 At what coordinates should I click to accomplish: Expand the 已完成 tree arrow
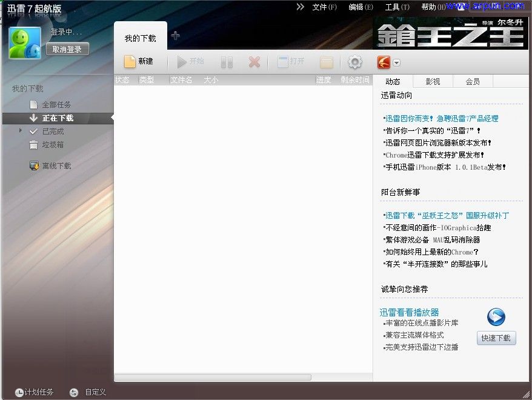21,130
